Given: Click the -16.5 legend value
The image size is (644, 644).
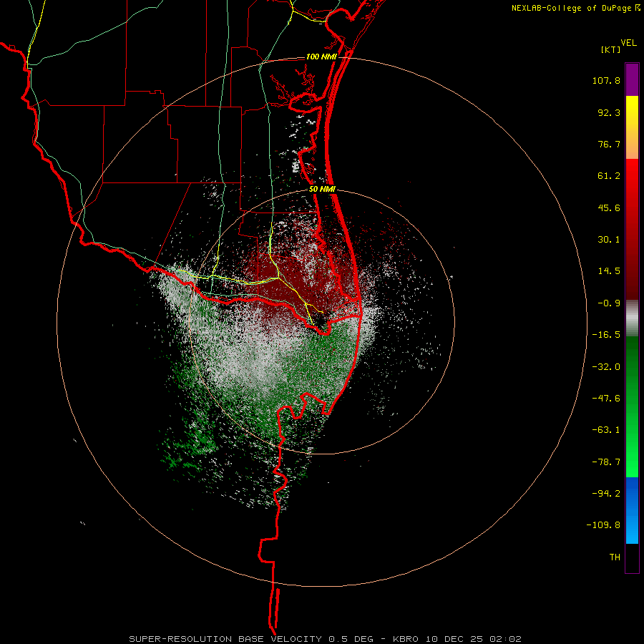Looking at the screenshot, I should pyautogui.click(x=606, y=335).
